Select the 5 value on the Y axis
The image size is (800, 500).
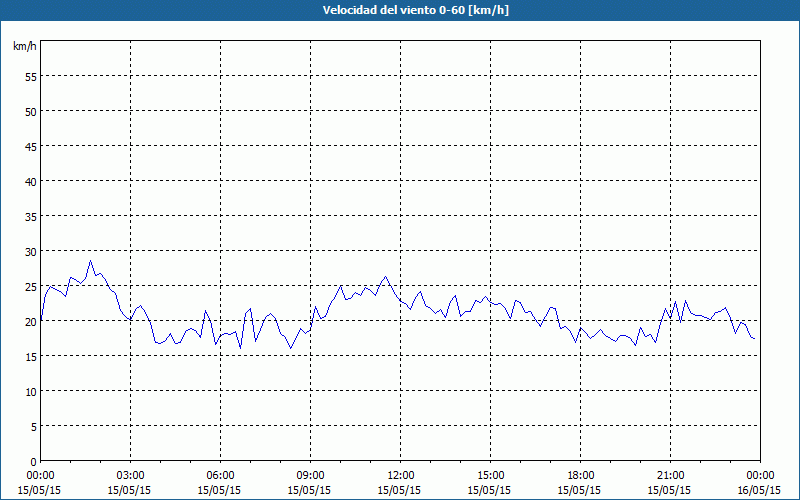click(x=34, y=428)
